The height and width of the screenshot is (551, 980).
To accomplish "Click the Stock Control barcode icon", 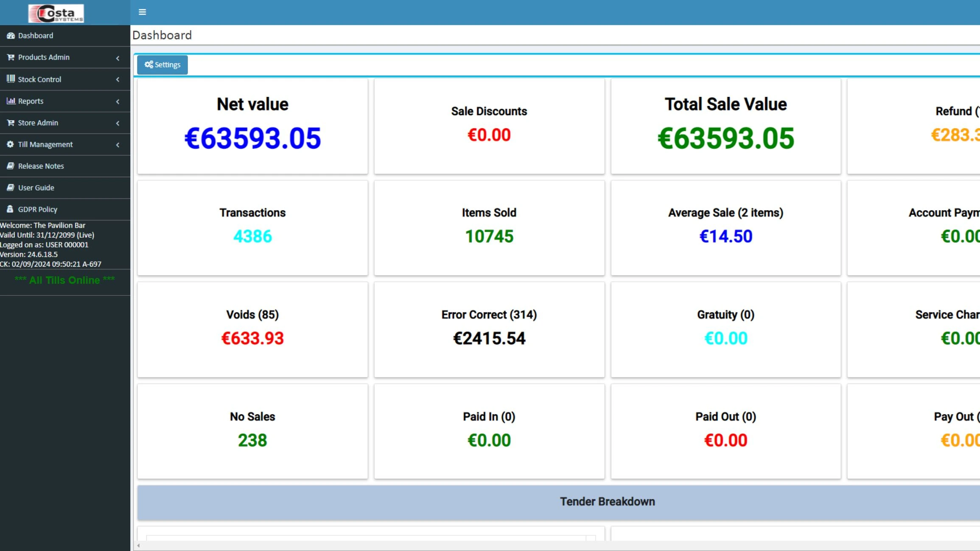I will 11,79.
